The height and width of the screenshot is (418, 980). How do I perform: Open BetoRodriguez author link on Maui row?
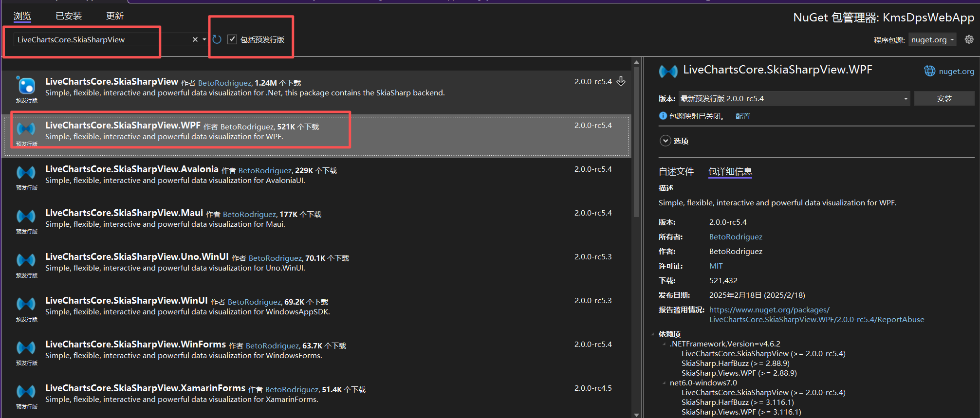(250, 214)
